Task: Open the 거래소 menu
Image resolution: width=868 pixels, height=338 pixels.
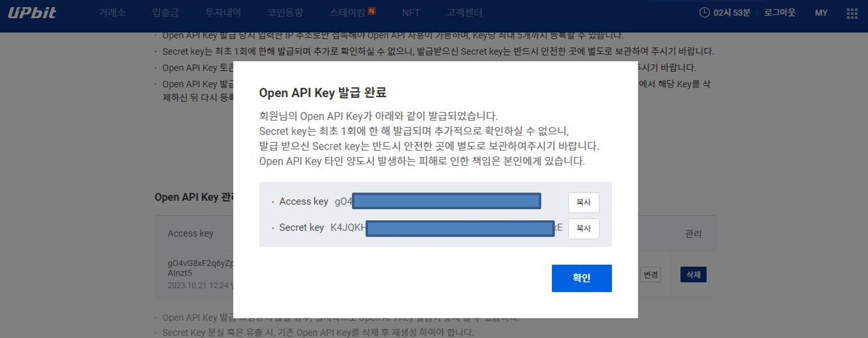Action: pos(112,13)
